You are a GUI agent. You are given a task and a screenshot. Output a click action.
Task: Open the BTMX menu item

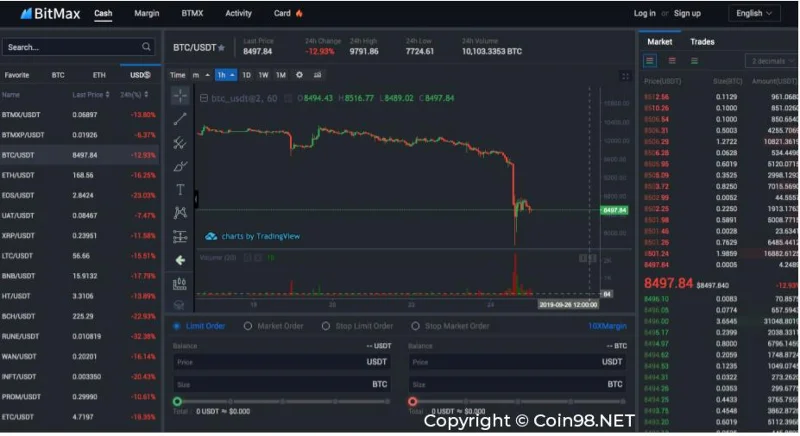[192, 13]
